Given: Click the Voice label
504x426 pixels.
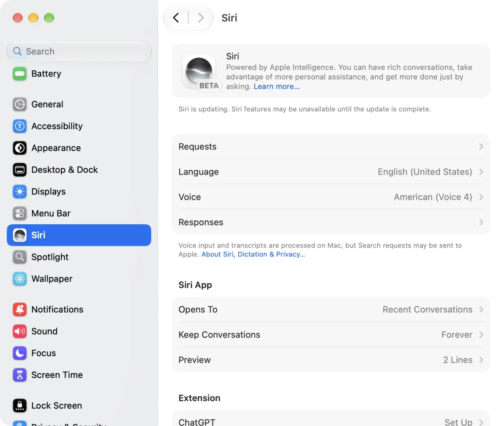Looking at the screenshot, I should pos(190,197).
